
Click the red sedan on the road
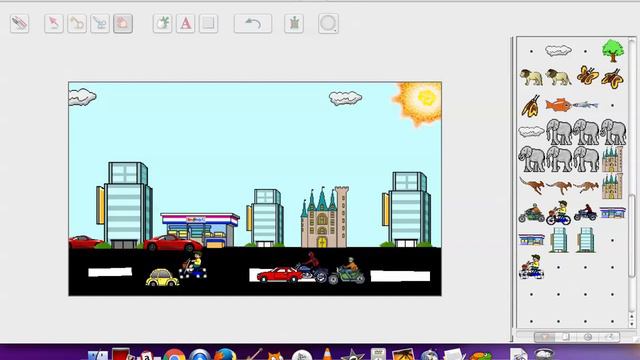[280, 275]
